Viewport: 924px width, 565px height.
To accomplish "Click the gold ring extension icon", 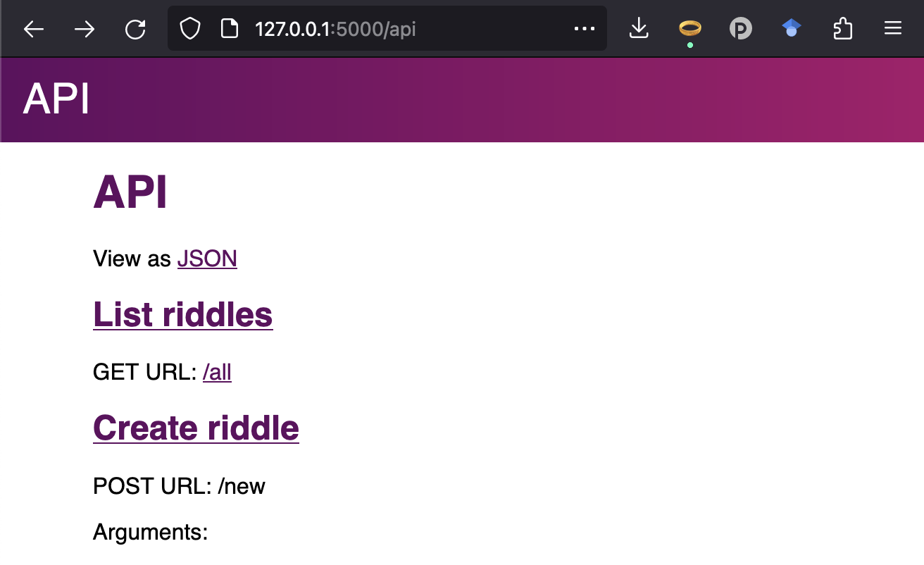I will [689, 29].
